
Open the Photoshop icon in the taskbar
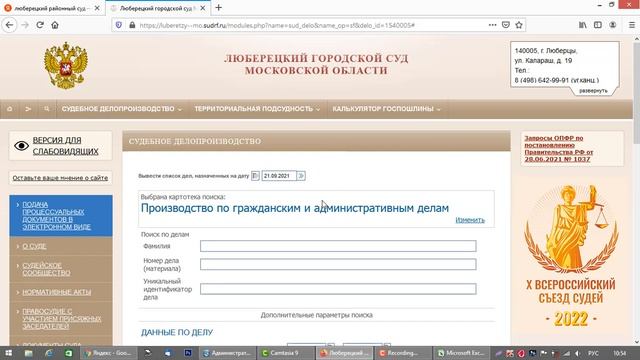188,353
